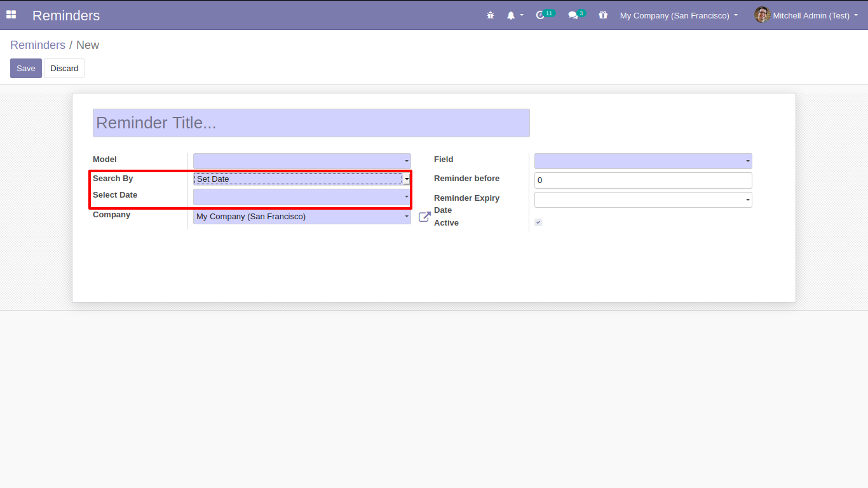The height and width of the screenshot is (488, 868).
Task: Open Company external link icon
Action: coord(424,217)
